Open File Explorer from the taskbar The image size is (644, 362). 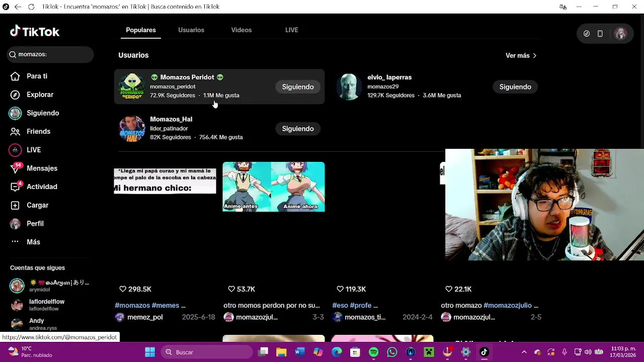[x=281, y=352]
